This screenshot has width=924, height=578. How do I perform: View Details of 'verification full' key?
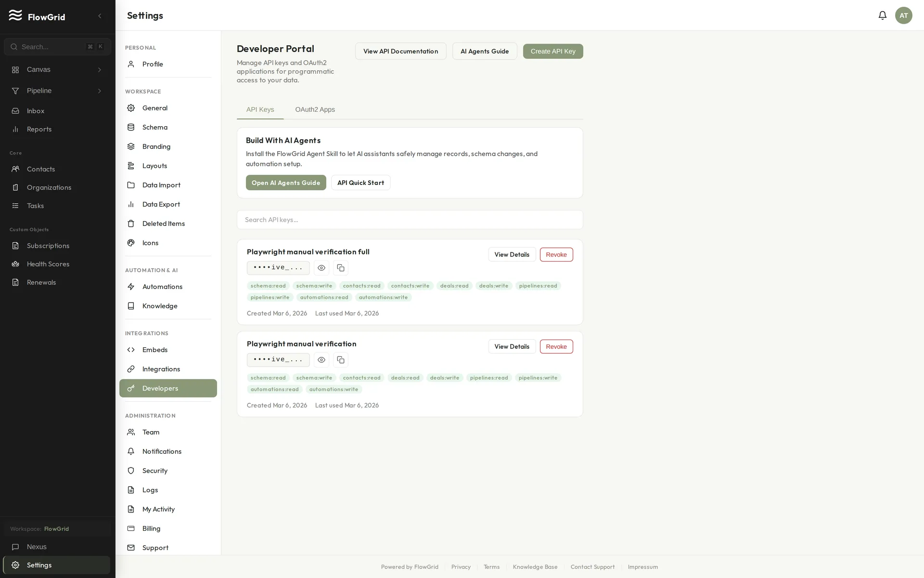tap(512, 254)
